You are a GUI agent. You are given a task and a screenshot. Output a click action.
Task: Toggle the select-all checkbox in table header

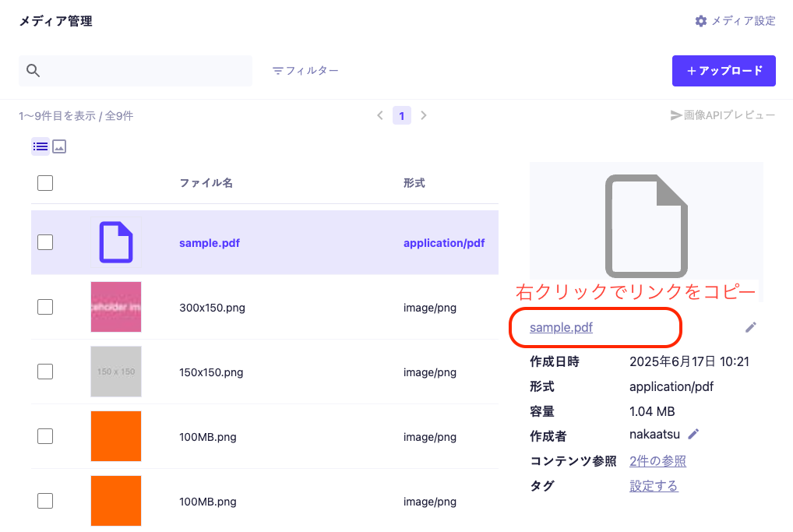[45, 183]
